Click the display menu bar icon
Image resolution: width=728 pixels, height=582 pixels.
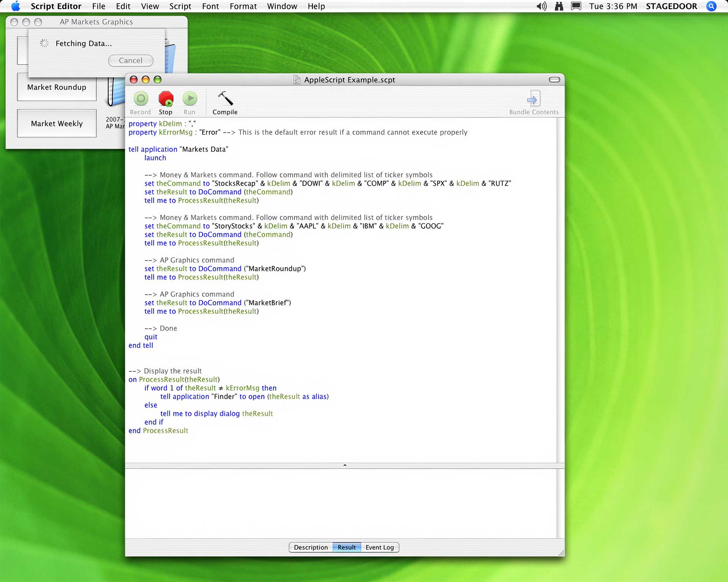pyautogui.click(x=576, y=6)
